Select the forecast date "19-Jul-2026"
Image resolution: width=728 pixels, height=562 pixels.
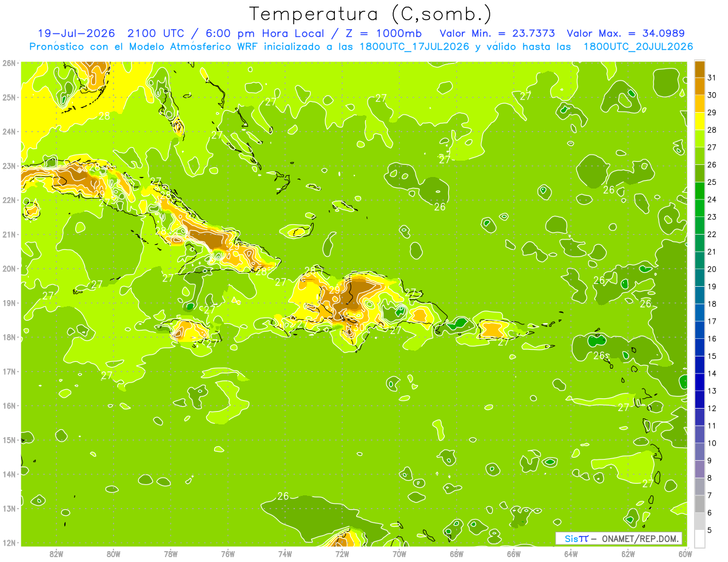(76, 33)
